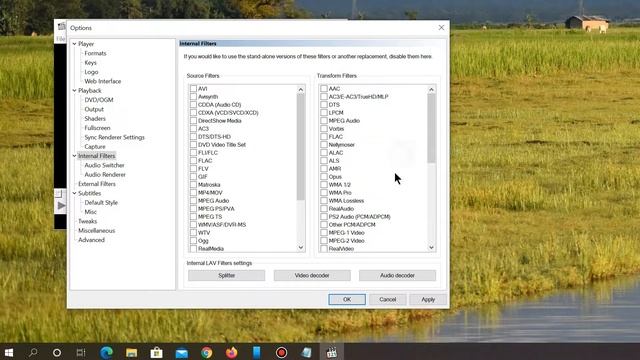Check DirectShow Media source filter
This screenshot has height=360, width=640.
(193, 121)
